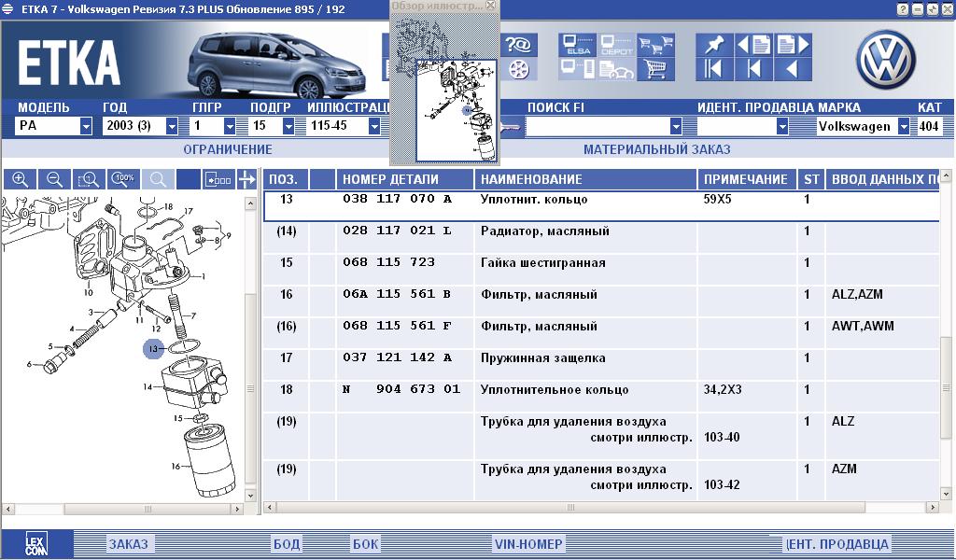956x560 pixels.
Task: Click the wheel rim icon
Action: 519,70
